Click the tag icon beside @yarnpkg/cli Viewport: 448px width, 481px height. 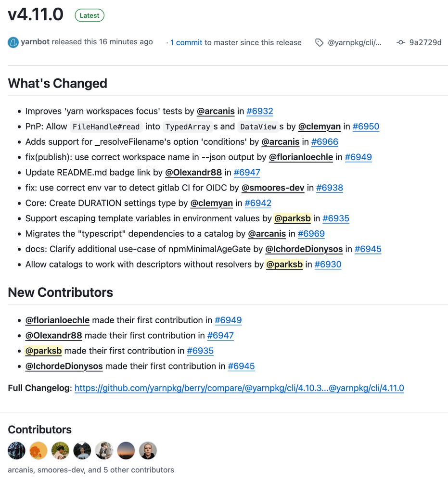(319, 43)
